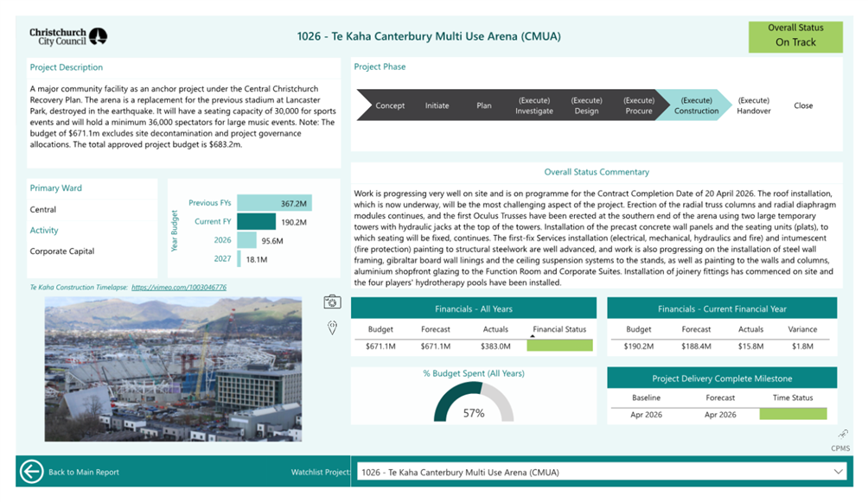Click the $1.8M Variance value

pyautogui.click(x=802, y=346)
